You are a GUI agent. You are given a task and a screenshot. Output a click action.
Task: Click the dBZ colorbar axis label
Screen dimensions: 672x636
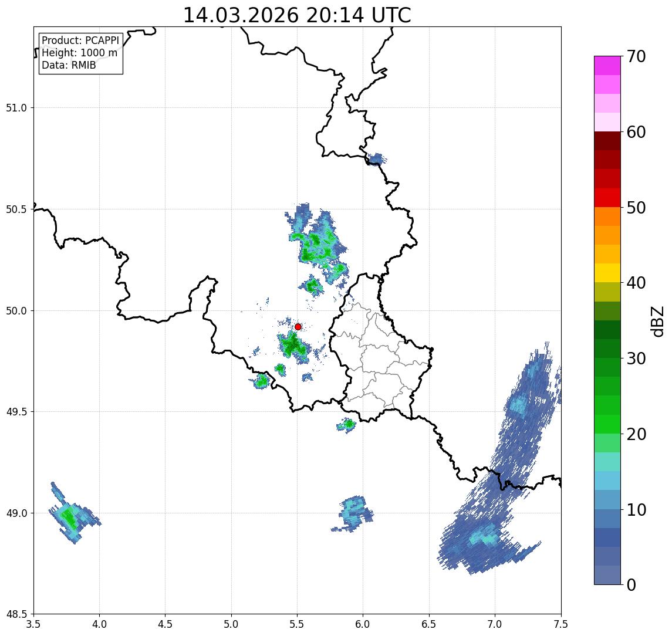[657, 322]
